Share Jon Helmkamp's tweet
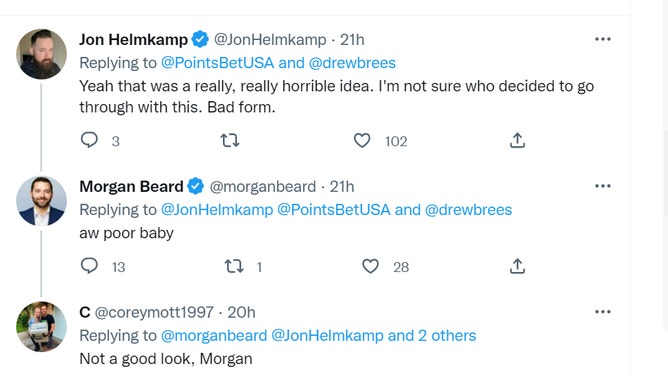The height and width of the screenshot is (376, 668). 517,140
